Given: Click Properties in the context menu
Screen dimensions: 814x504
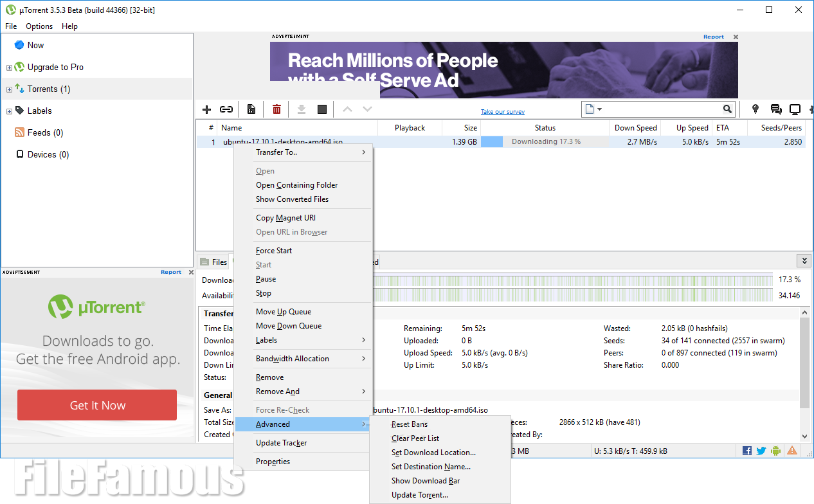Looking at the screenshot, I should (303, 462).
